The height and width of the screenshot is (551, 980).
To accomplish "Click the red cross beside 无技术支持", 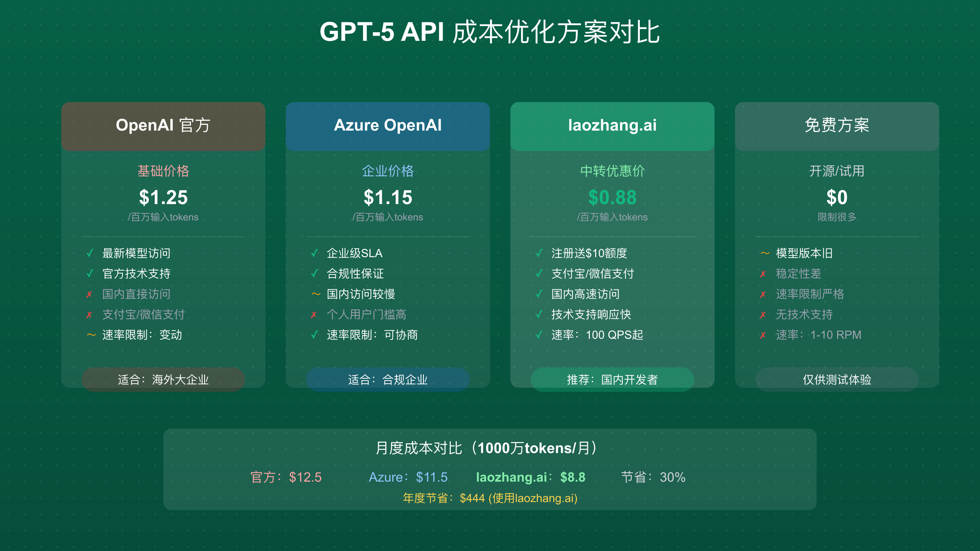I will [x=763, y=315].
